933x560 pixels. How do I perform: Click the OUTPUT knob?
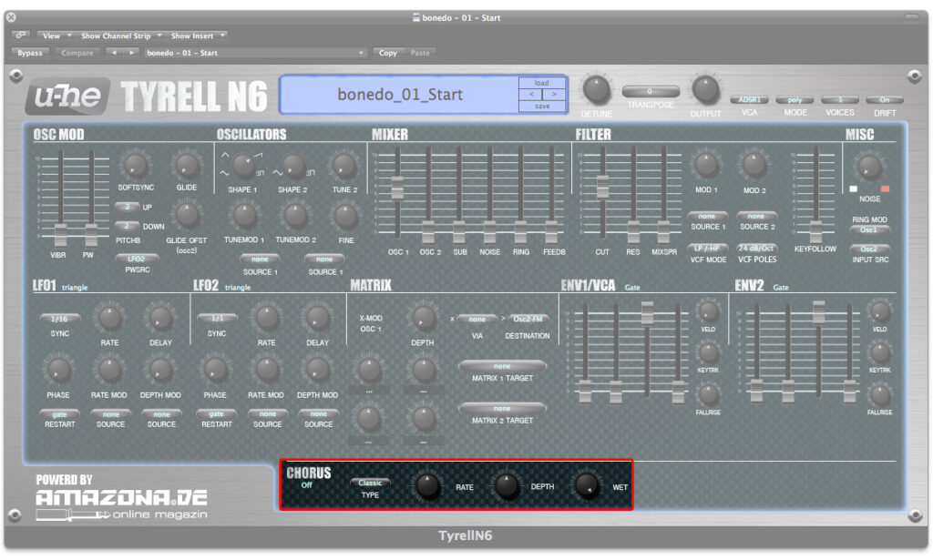pyautogui.click(x=705, y=90)
